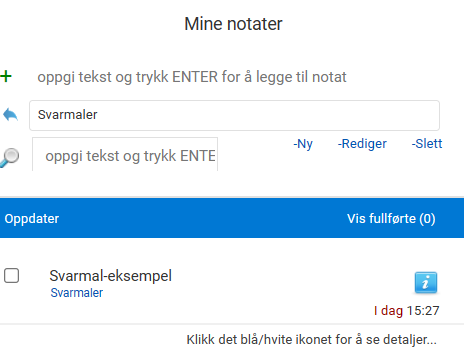Click the -Slett category link
Image resolution: width=464 pixels, height=363 pixels.
(x=427, y=144)
